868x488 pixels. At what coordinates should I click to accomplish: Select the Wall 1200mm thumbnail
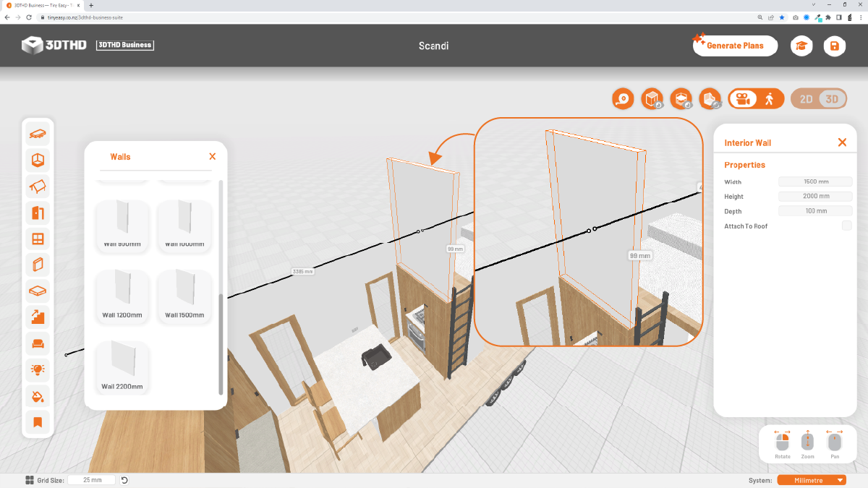(122, 296)
